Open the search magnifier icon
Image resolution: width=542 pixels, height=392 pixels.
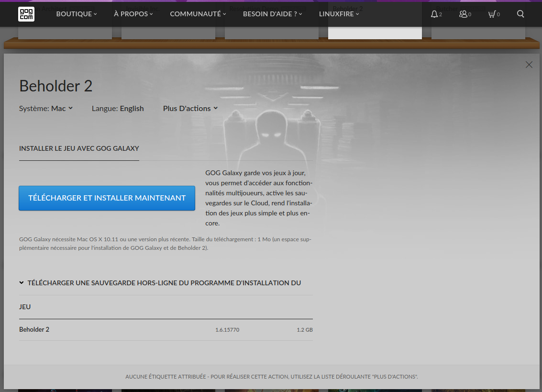pyautogui.click(x=520, y=14)
